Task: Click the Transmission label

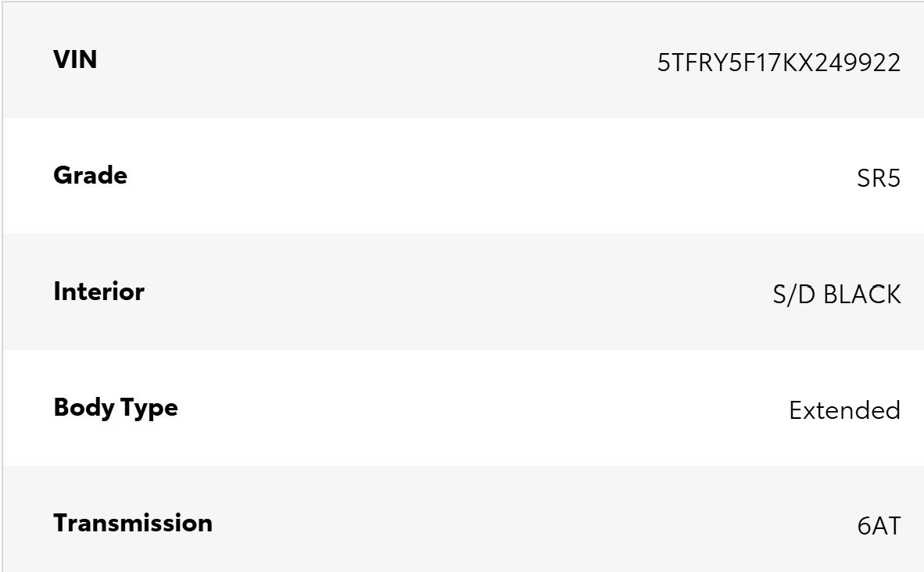Action: coord(133,523)
